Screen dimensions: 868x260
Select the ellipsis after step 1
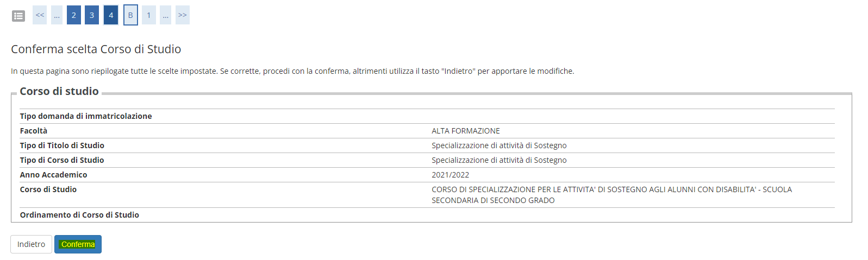pyautogui.click(x=165, y=15)
